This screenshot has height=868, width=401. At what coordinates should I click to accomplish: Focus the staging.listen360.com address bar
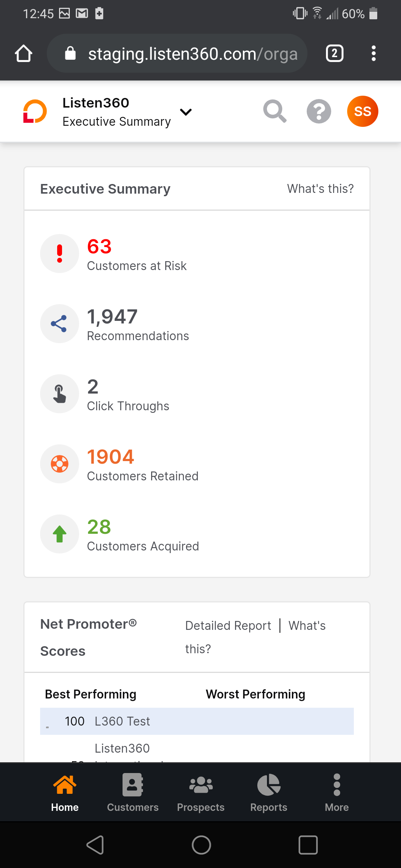[x=177, y=53]
